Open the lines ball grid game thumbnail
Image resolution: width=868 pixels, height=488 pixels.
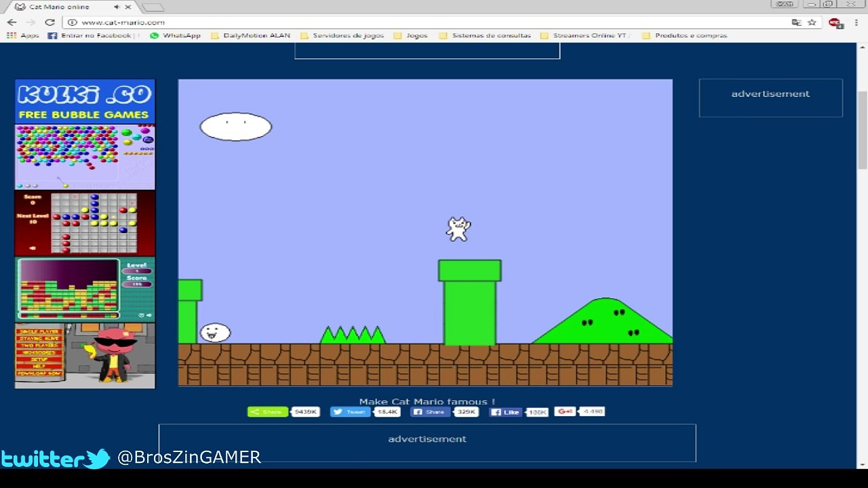coord(85,223)
